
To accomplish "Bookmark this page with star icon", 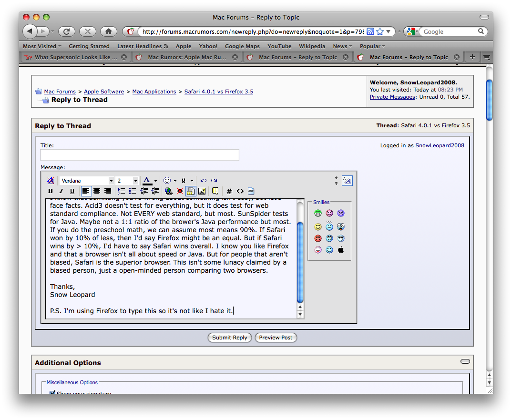I will coord(380,31).
